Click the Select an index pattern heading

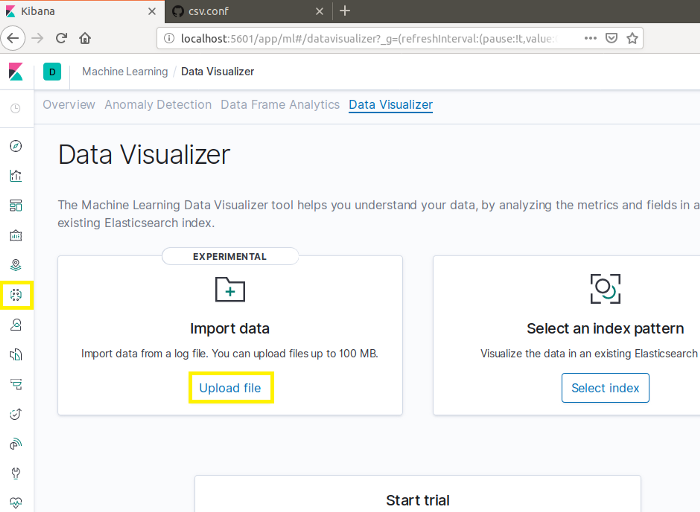tap(605, 329)
